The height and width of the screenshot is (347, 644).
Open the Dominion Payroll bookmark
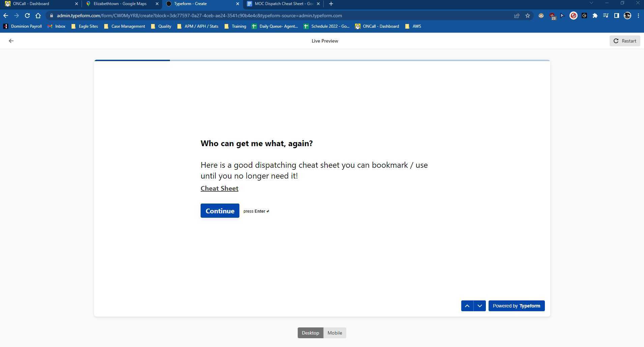pyautogui.click(x=23, y=26)
